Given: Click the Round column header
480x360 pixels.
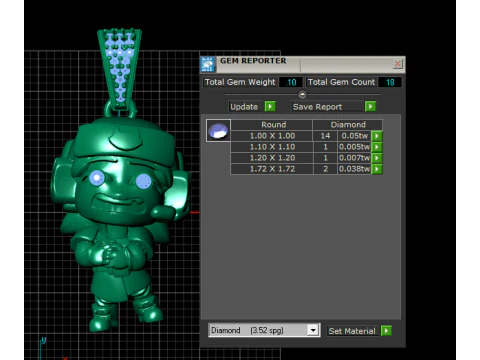Looking at the screenshot, I should tap(273, 125).
